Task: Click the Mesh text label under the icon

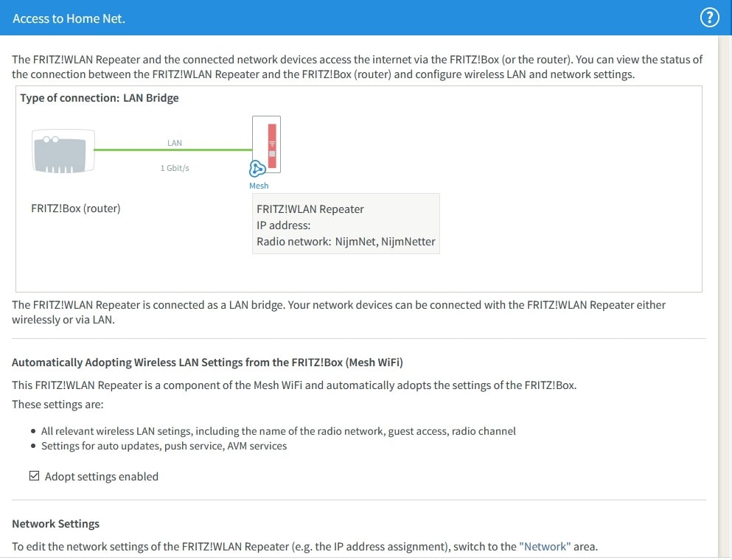Action: [259, 186]
